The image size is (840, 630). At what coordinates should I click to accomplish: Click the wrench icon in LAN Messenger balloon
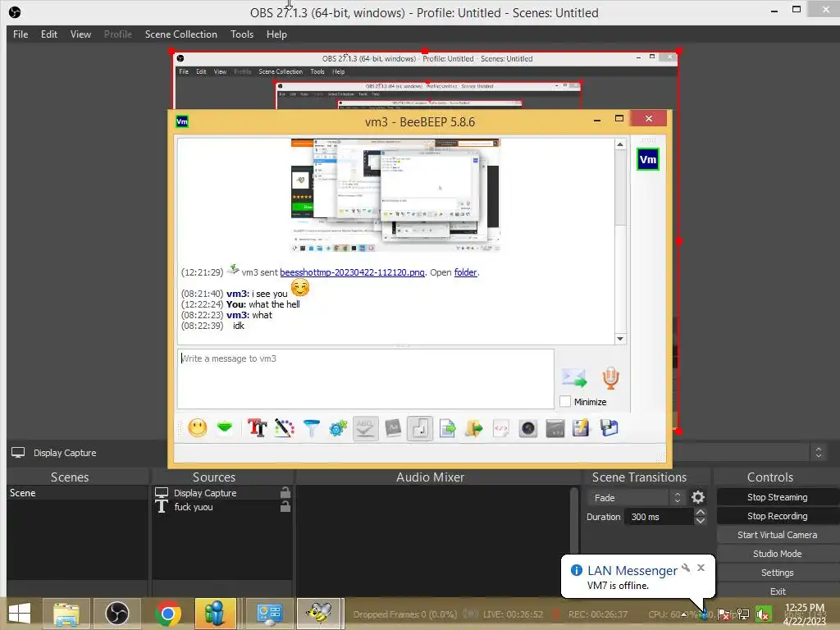686,568
